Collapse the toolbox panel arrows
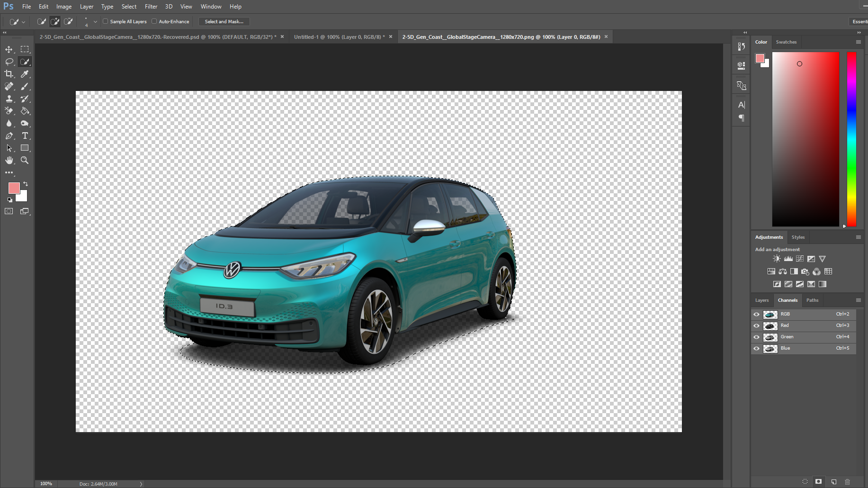The image size is (868, 488). point(5,33)
